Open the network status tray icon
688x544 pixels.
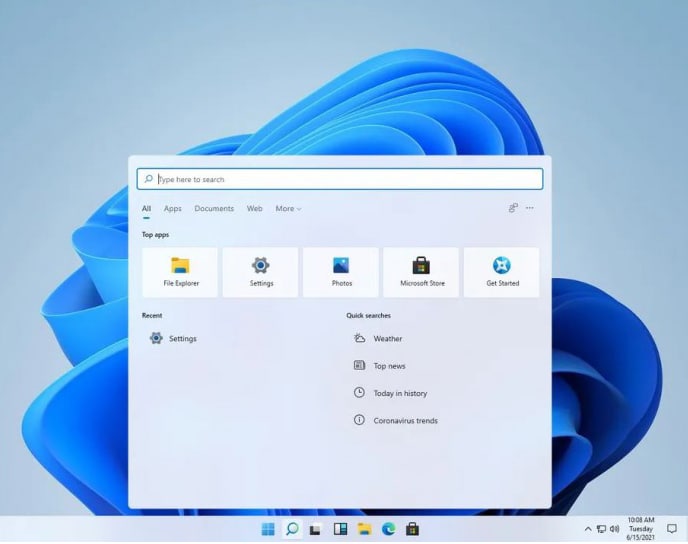(x=601, y=529)
